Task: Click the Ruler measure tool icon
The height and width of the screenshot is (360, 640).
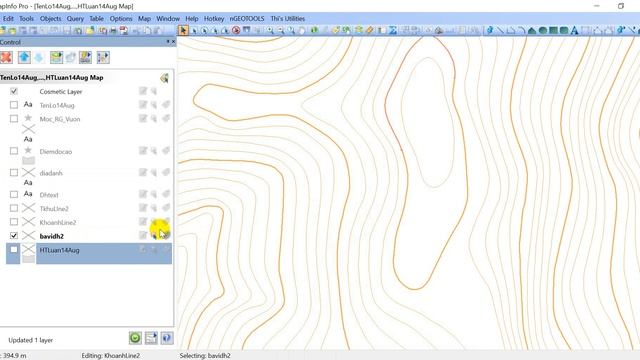Action: pos(369,30)
